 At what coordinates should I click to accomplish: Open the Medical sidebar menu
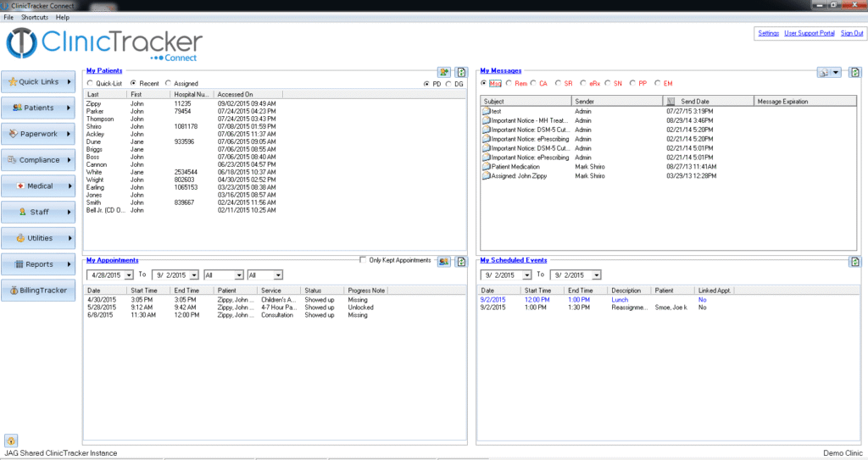coord(38,186)
